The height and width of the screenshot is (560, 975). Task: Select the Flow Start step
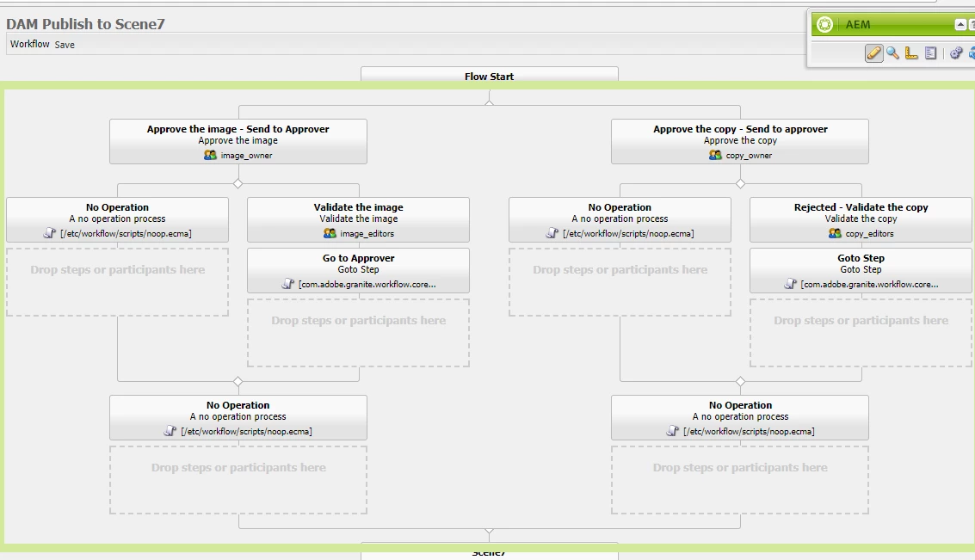[x=490, y=75]
